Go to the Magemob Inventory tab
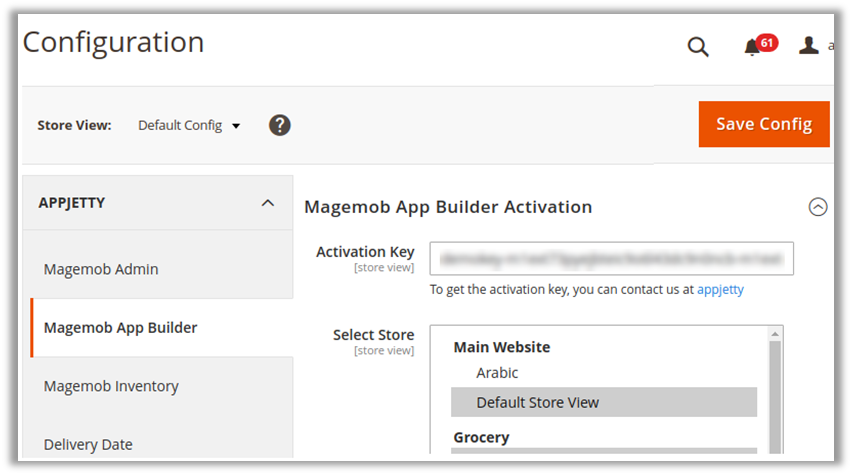 111,386
